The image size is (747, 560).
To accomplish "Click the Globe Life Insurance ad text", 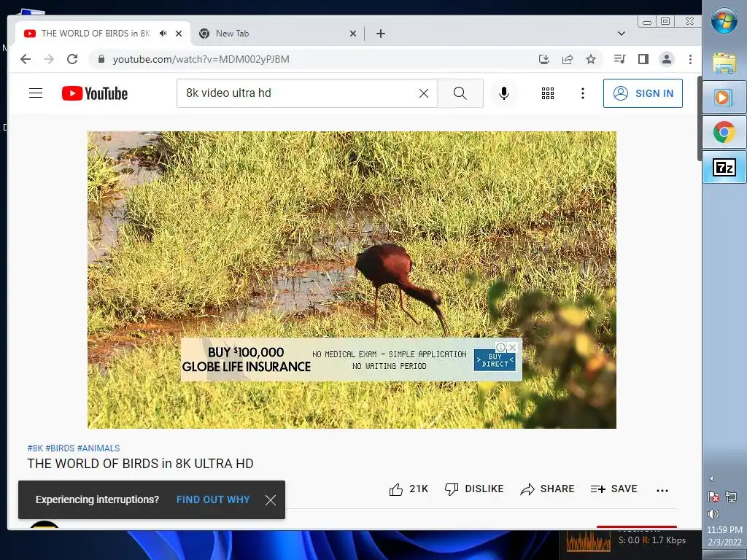I will pyautogui.click(x=247, y=359).
